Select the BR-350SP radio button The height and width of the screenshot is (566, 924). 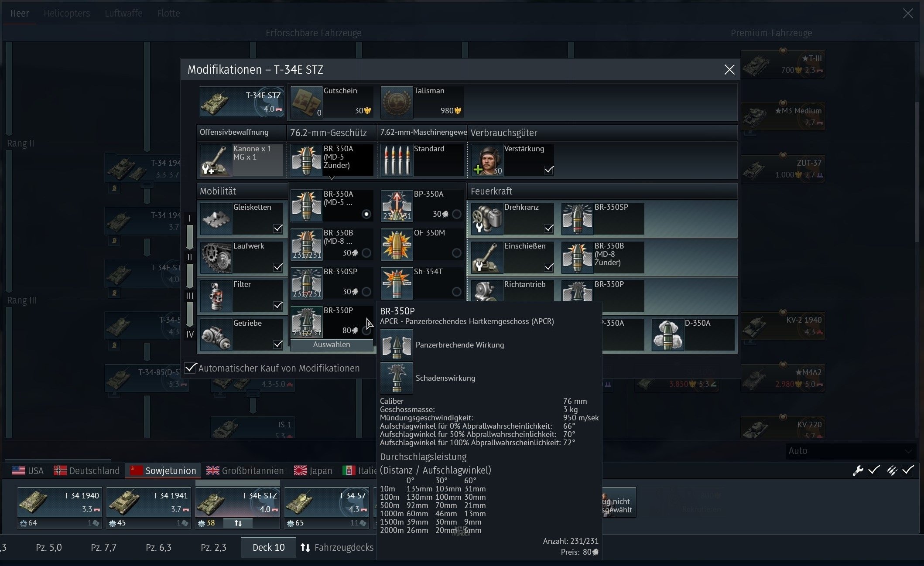click(366, 292)
